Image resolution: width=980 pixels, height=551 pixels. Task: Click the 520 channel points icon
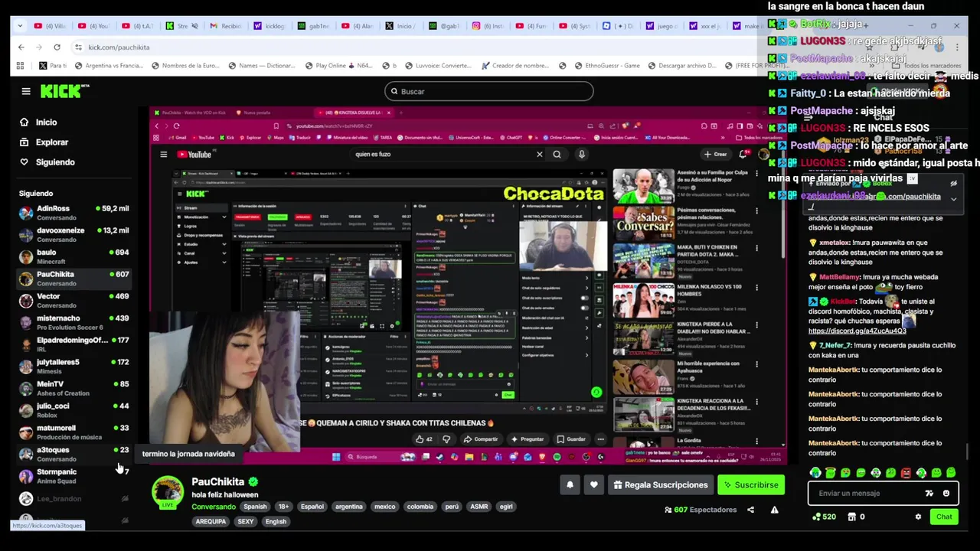pyautogui.click(x=816, y=517)
